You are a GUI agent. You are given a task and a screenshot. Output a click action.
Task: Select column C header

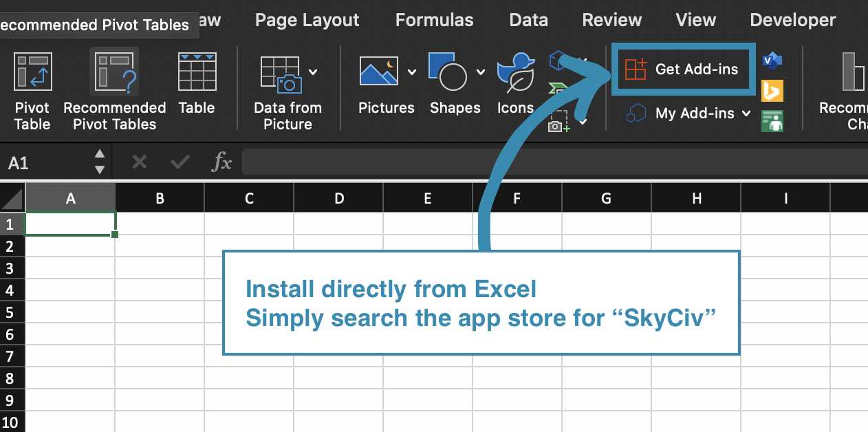[249, 198]
